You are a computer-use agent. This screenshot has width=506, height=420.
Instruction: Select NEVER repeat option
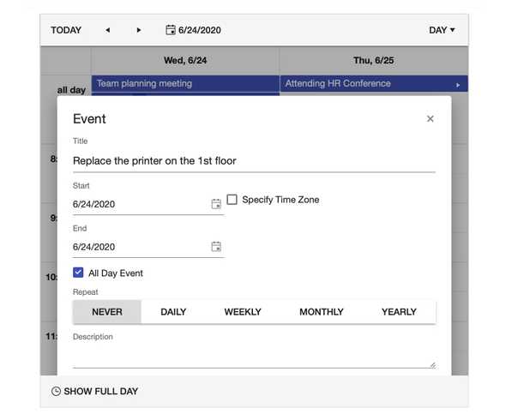[x=107, y=312]
